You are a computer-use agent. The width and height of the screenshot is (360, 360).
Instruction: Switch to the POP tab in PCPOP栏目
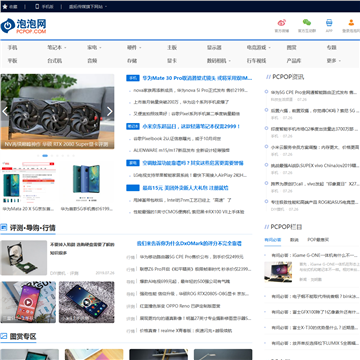point(318,240)
